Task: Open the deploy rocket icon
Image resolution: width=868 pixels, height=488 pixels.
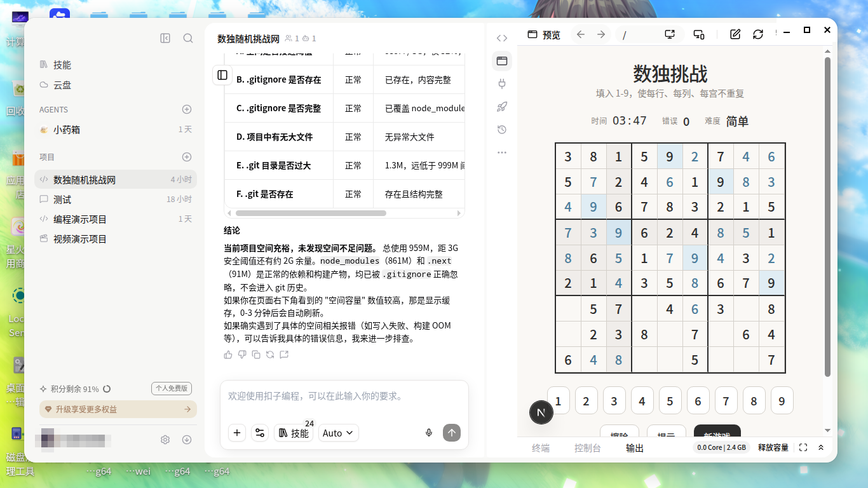Action: (502, 107)
